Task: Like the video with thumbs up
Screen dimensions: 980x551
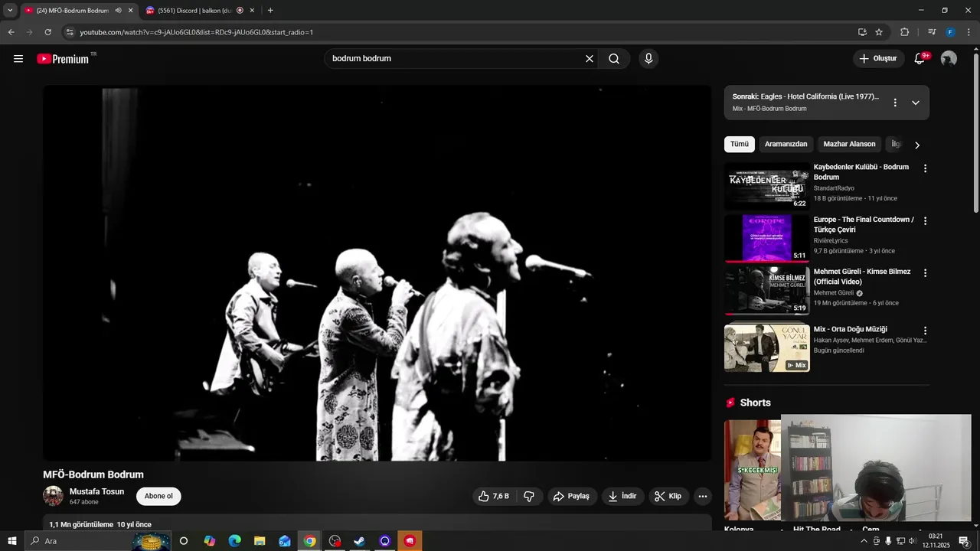Action: click(493, 497)
